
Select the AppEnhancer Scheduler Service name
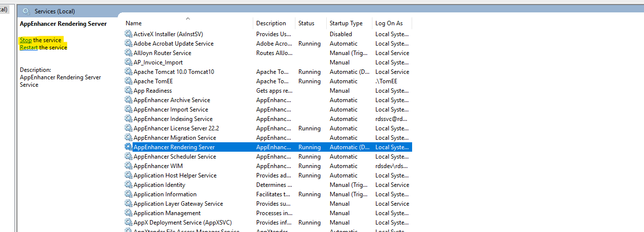[x=175, y=157]
